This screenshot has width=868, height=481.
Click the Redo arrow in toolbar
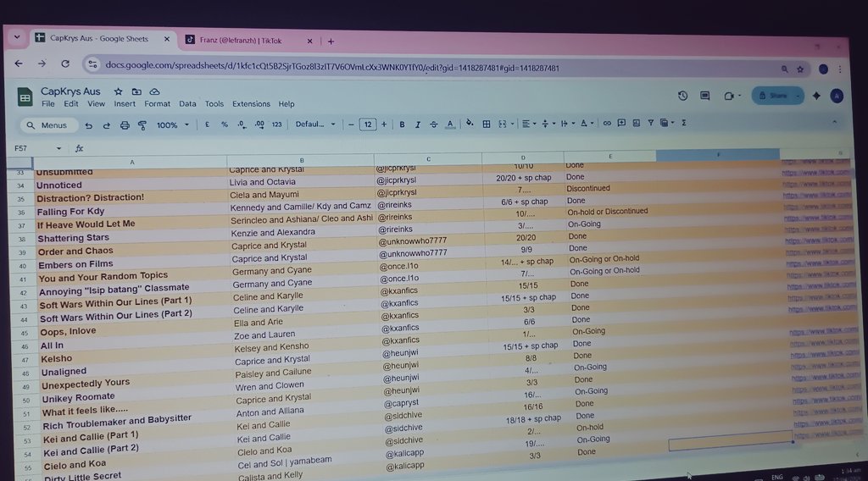pyautogui.click(x=106, y=125)
